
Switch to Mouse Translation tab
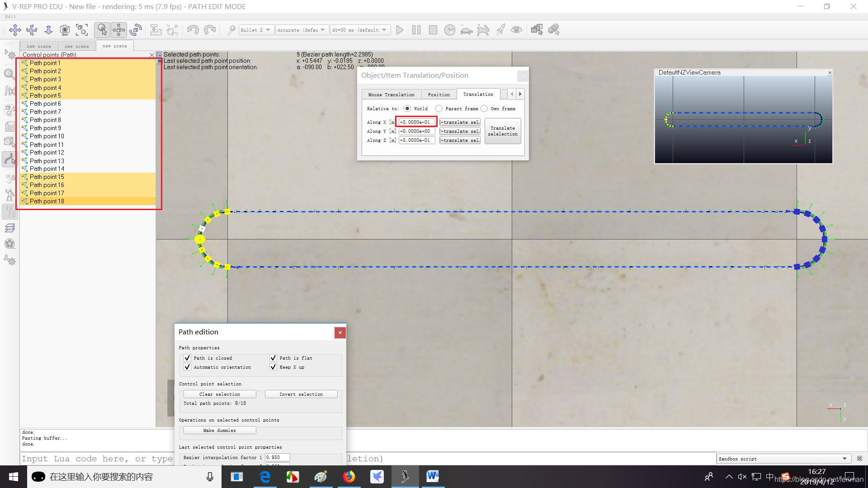(391, 94)
